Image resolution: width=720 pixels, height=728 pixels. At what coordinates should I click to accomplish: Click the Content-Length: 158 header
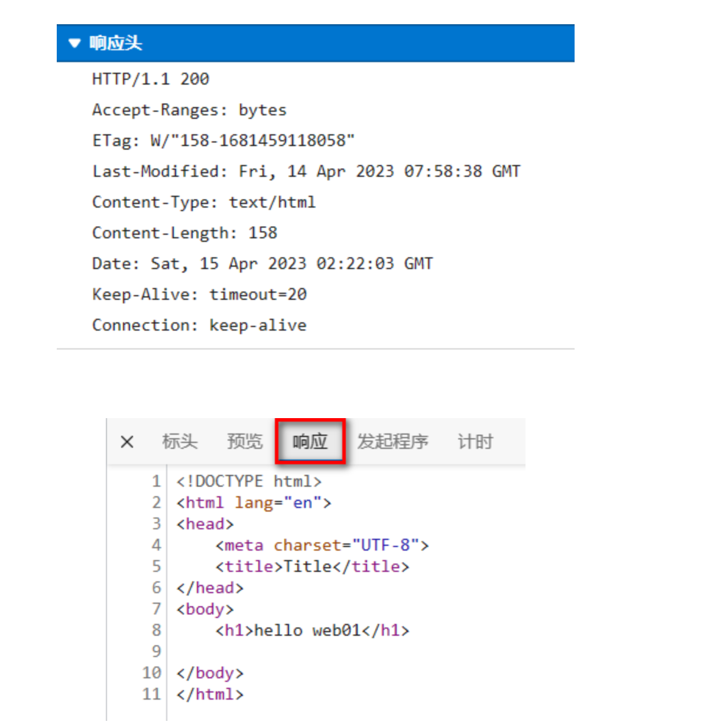(x=184, y=233)
